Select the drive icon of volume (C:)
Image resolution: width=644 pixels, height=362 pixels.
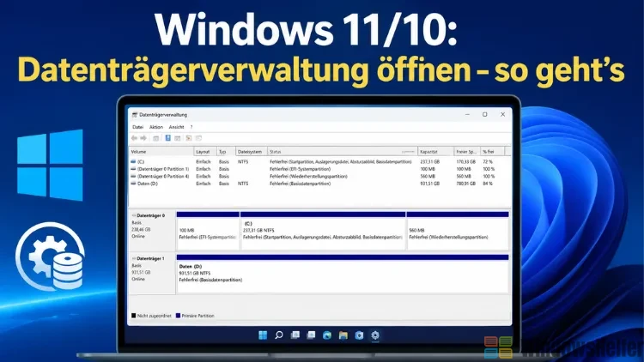pyautogui.click(x=133, y=162)
